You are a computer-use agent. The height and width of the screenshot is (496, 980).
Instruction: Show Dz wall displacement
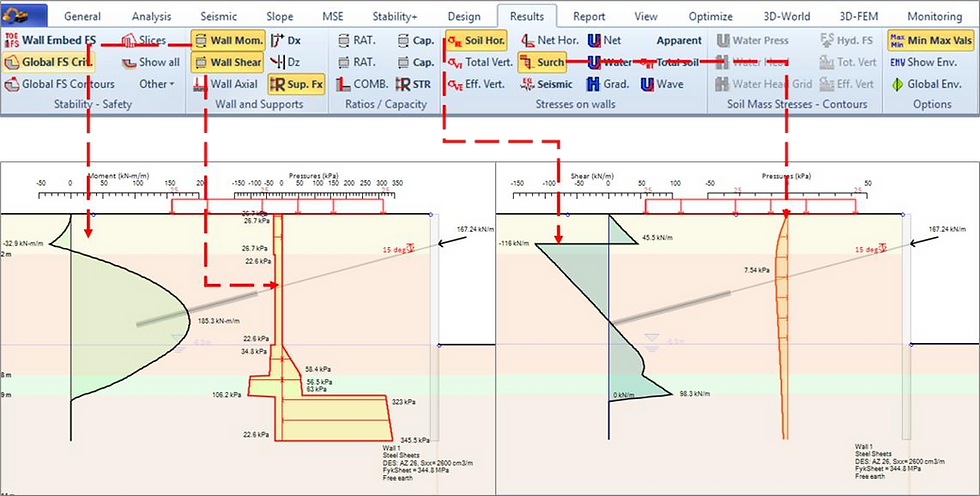click(286, 62)
